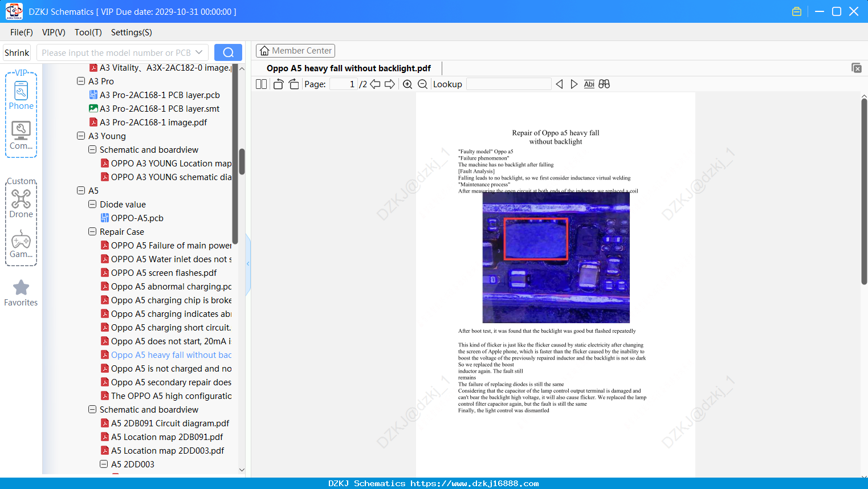Click the Shrink button
The width and height of the screenshot is (868, 489).
17,52
